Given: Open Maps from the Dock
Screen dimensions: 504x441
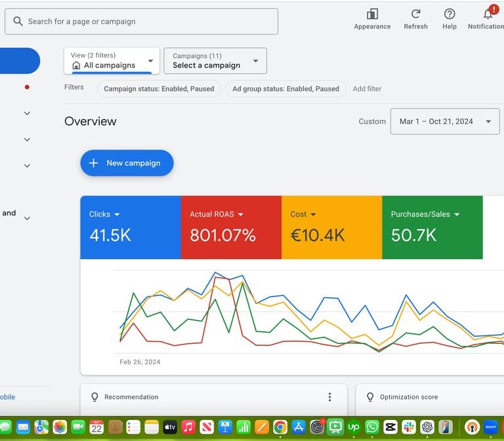Looking at the screenshot, I should click(x=41, y=427).
